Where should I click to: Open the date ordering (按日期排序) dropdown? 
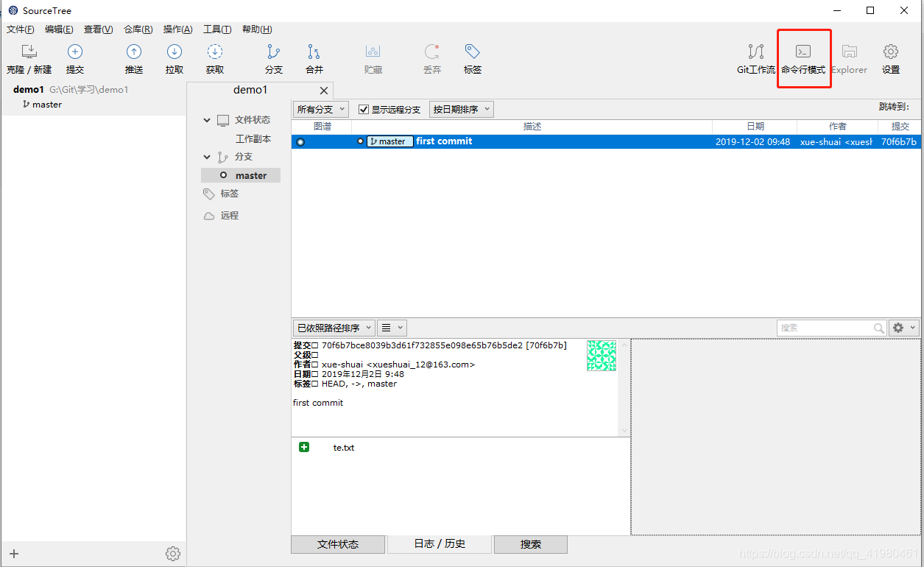462,109
